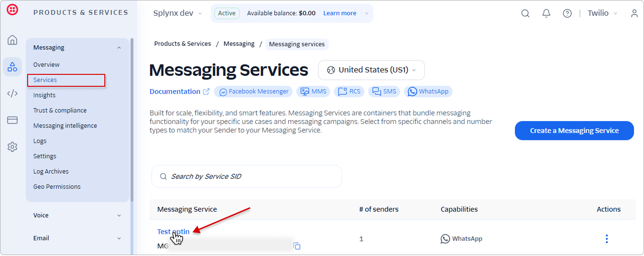Click the RCS channel tag
The height and width of the screenshot is (256, 644).
349,92
